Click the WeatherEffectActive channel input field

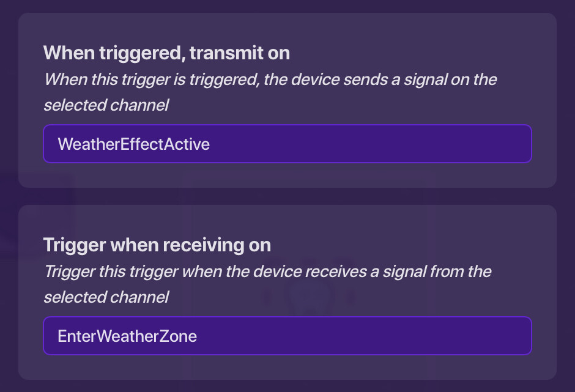[x=287, y=144]
